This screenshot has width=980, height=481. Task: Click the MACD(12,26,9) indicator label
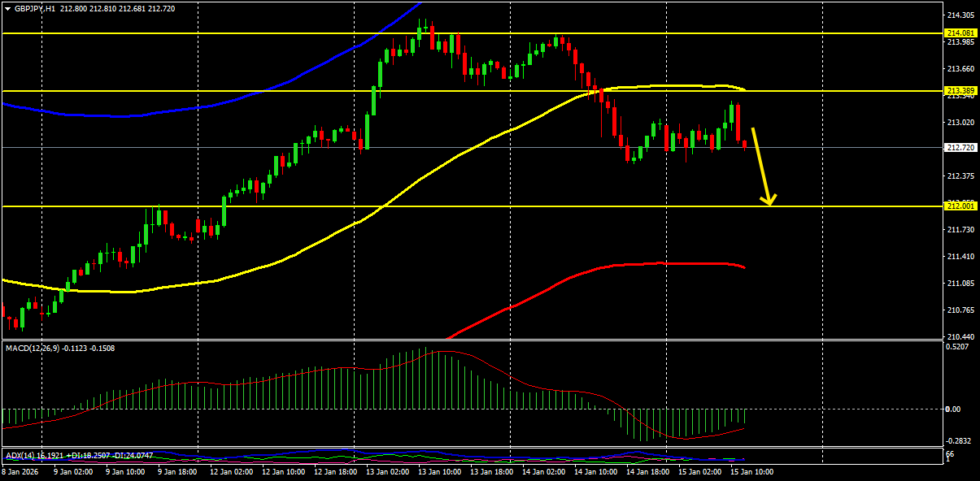click(x=33, y=348)
